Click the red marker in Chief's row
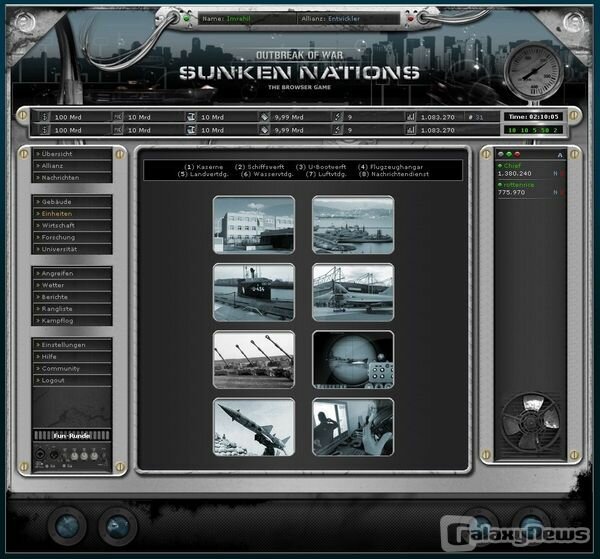The width and height of the screenshot is (600, 559). pyautogui.click(x=562, y=173)
